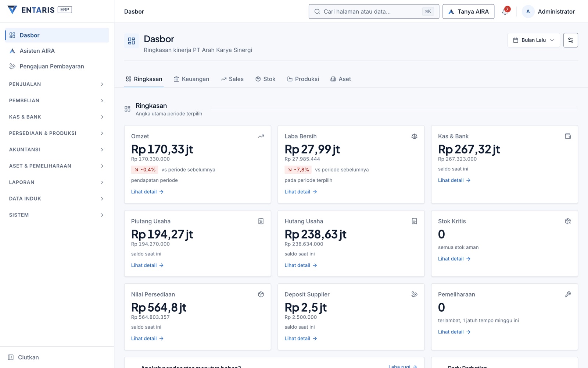588x368 pixels.
Task: Switch to the Aset tab
Action: (341, 79)
